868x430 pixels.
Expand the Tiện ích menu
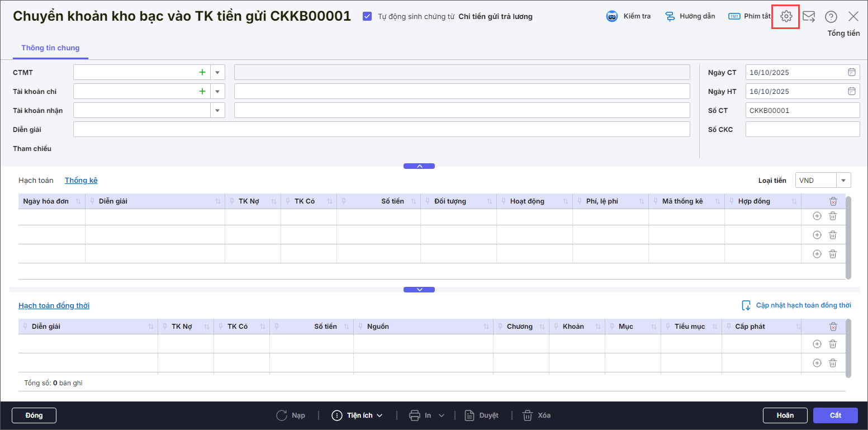(x=358, y=415)
